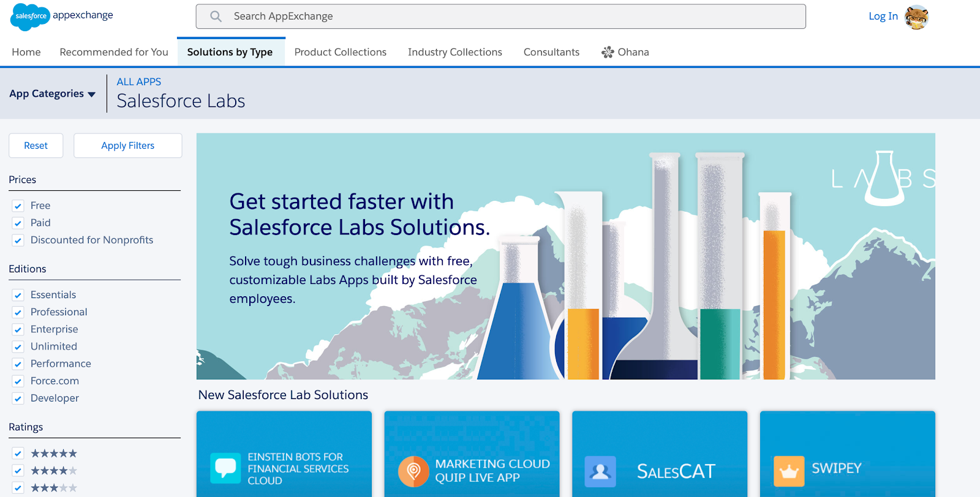
Task: Click the Editions filter heading
Action: (x=28, y=269)
